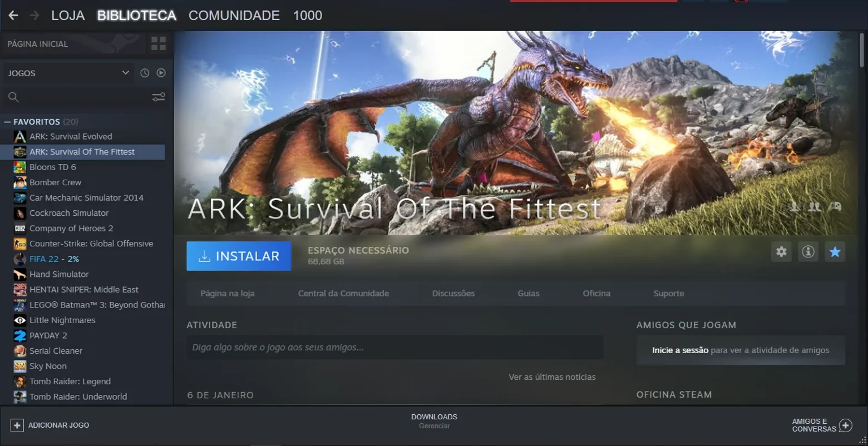
Task: Open Discussões tab
Action: (x=453, y=294)
